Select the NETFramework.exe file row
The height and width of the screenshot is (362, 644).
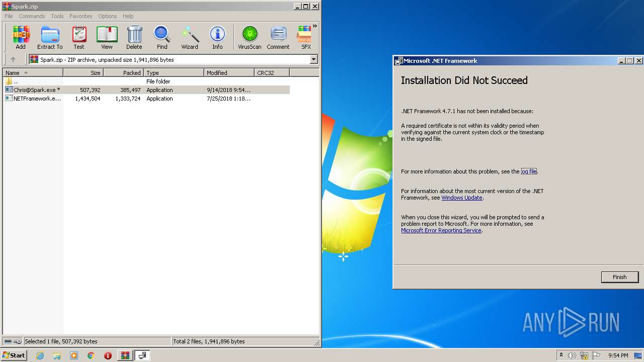tap(146, 99)
